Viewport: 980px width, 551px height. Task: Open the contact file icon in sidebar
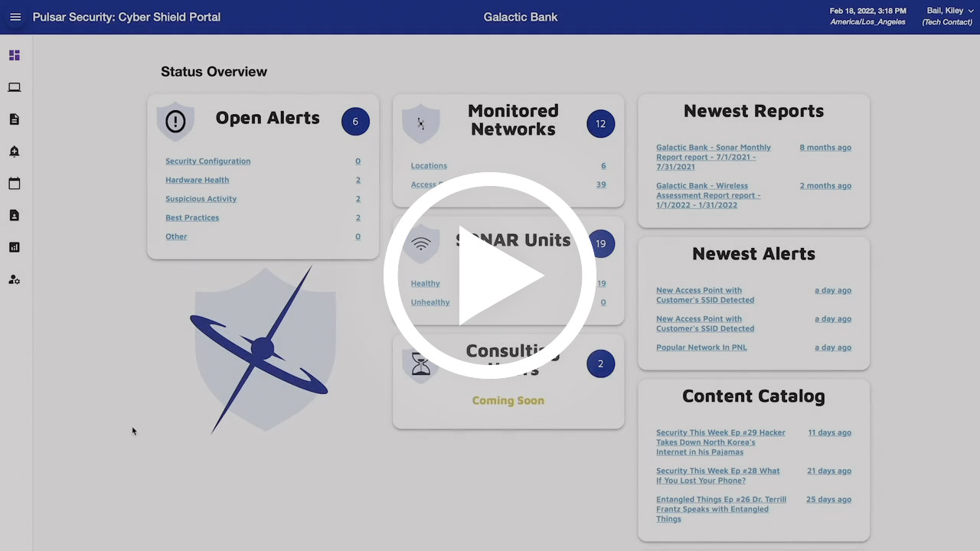point(15,216)
